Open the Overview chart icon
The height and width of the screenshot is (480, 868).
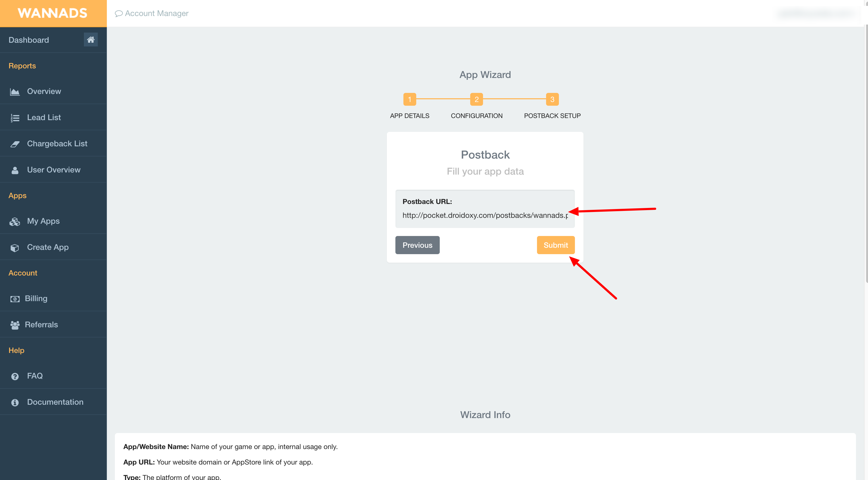coord(15,92)
